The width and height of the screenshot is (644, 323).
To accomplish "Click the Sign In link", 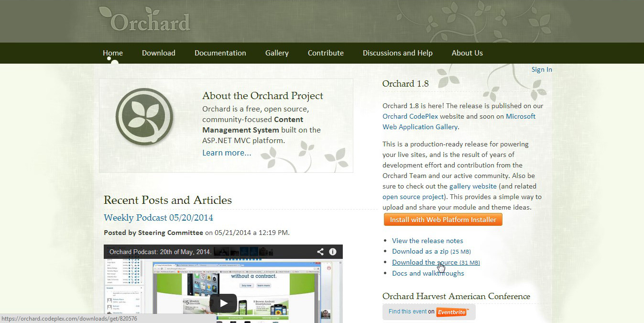I will coord(541,69).
